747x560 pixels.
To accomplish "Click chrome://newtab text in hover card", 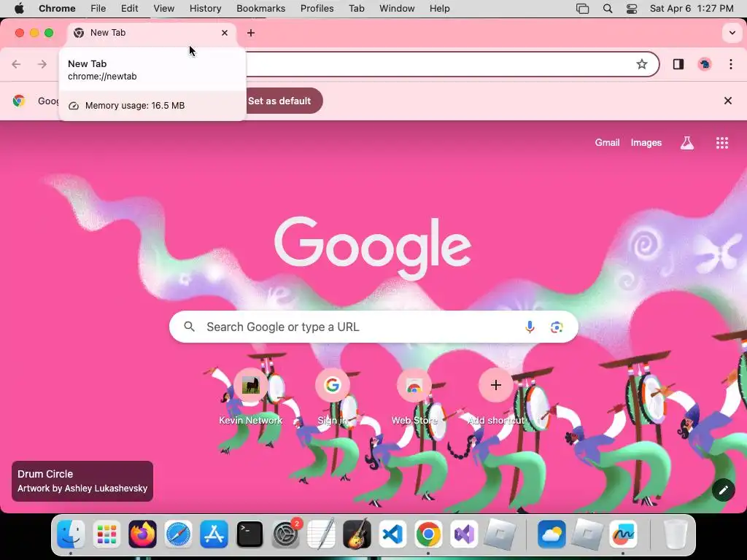I will pyautogui.click(x=102, y=76).
